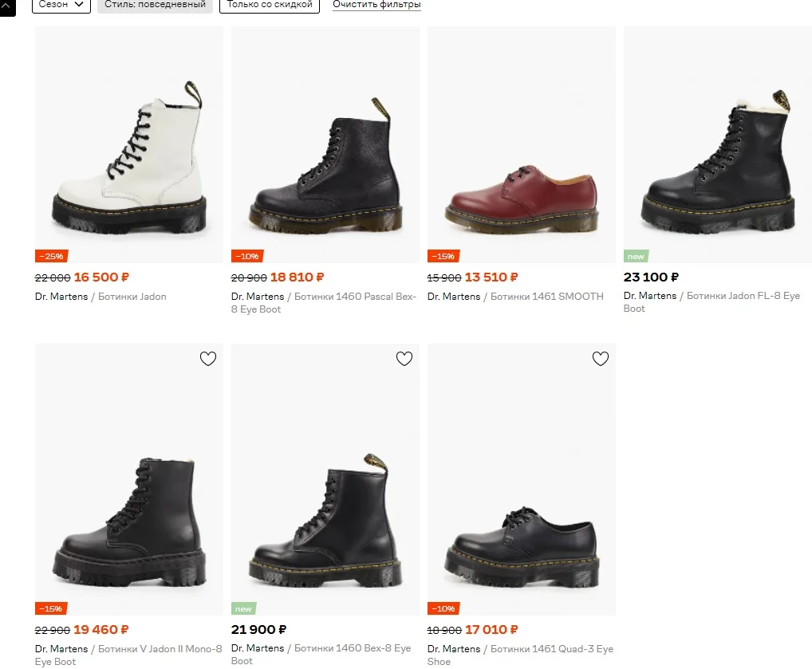Click heart icon on 1460 Bex-8 Eye boot
The height and width of the screenshot is (669, 812).
(404, 359)
